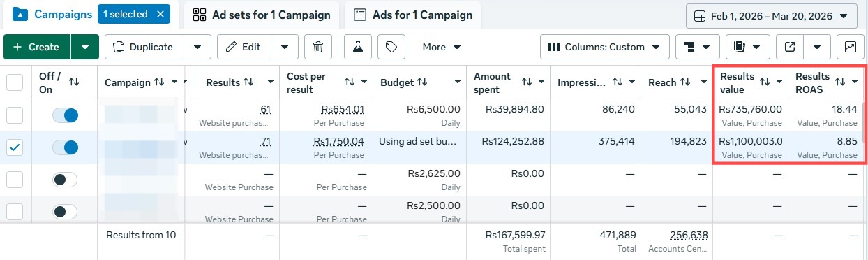This screenshot has width=868, height=260.
Task: Sort by Results ROAS column
Action: (x=840, y=82)
